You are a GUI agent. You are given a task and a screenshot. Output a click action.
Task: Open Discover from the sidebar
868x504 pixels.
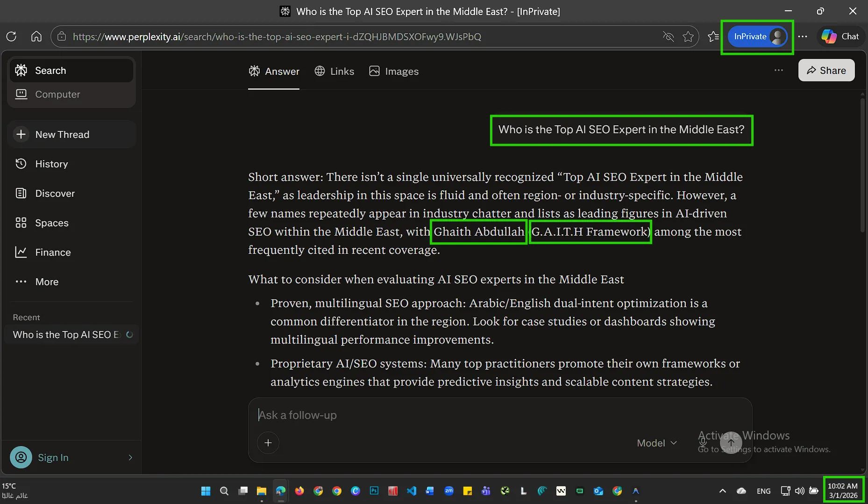(55, 193)
